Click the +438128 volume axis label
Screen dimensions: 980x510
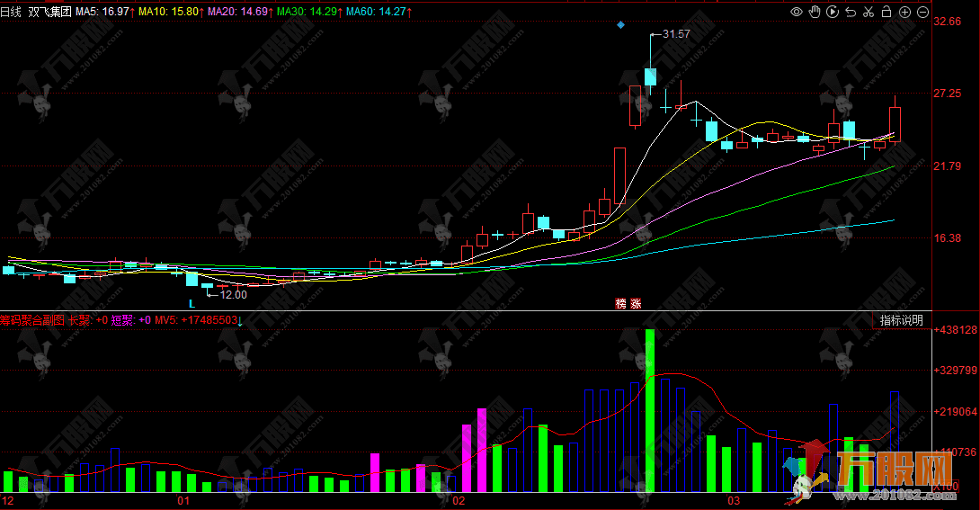956,329
